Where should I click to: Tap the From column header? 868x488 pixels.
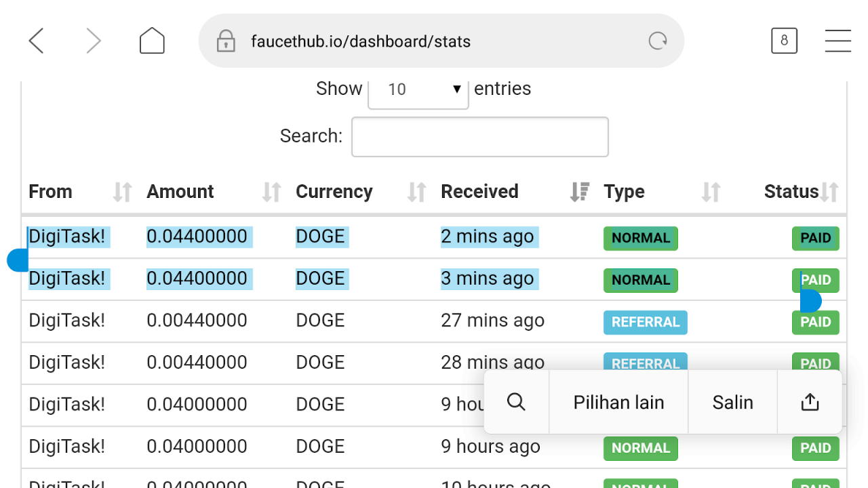[50, 192]
